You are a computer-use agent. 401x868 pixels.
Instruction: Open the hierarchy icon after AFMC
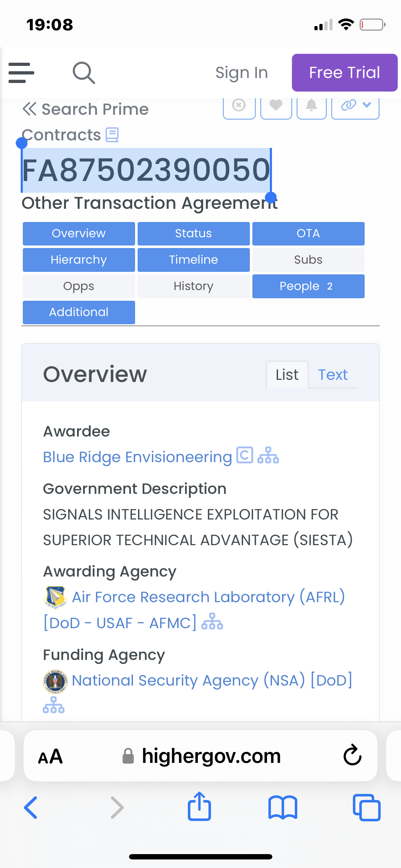(212, 621)
